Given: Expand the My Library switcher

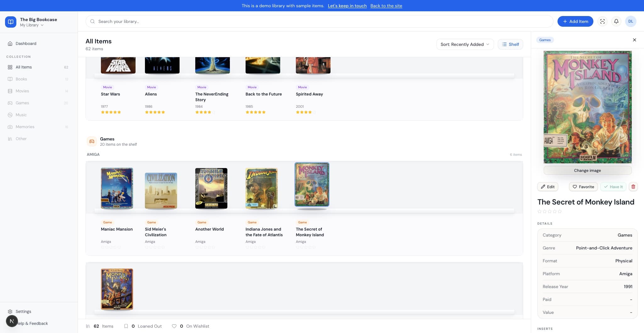Looking at the screenshot, I should (x=32, y=25).
